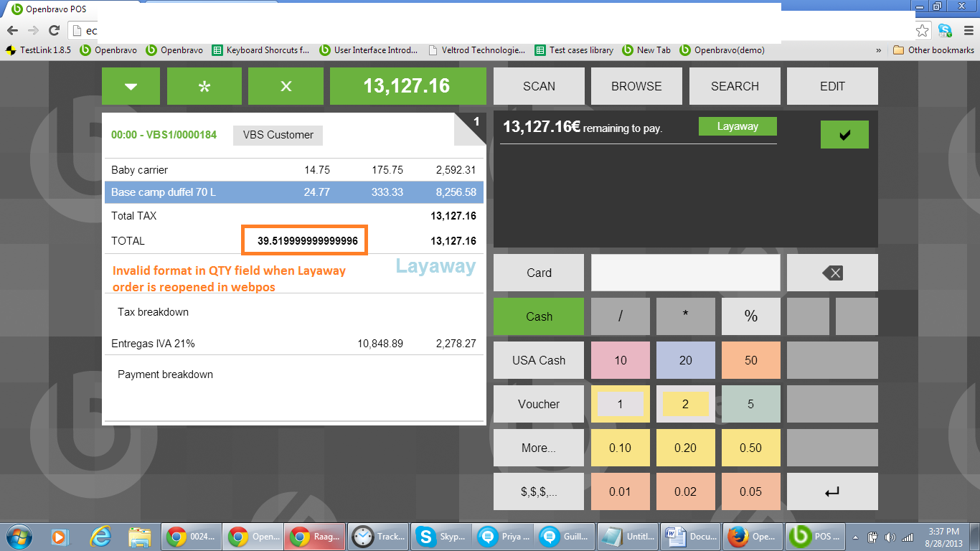Switch to the BROWSE tab
The width and height of the screenshot is (980, 551).
point(636,86)
